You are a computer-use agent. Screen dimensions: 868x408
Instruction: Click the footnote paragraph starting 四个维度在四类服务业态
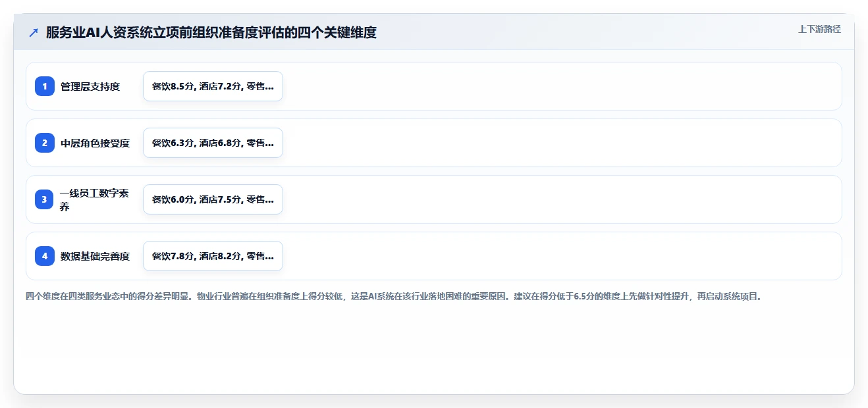pyautogui.click(x=394, y=296)
